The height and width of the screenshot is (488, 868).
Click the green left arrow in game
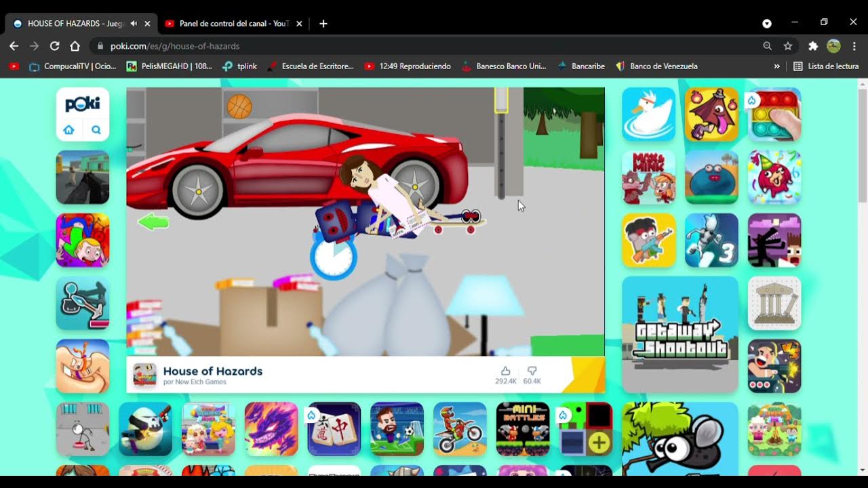click(153, 222)
